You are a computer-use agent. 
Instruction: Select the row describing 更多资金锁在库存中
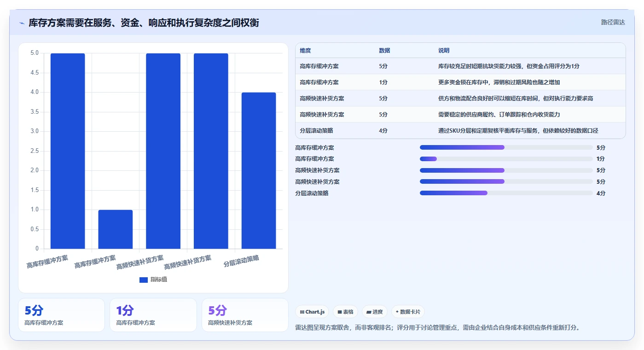pos(460,82)
